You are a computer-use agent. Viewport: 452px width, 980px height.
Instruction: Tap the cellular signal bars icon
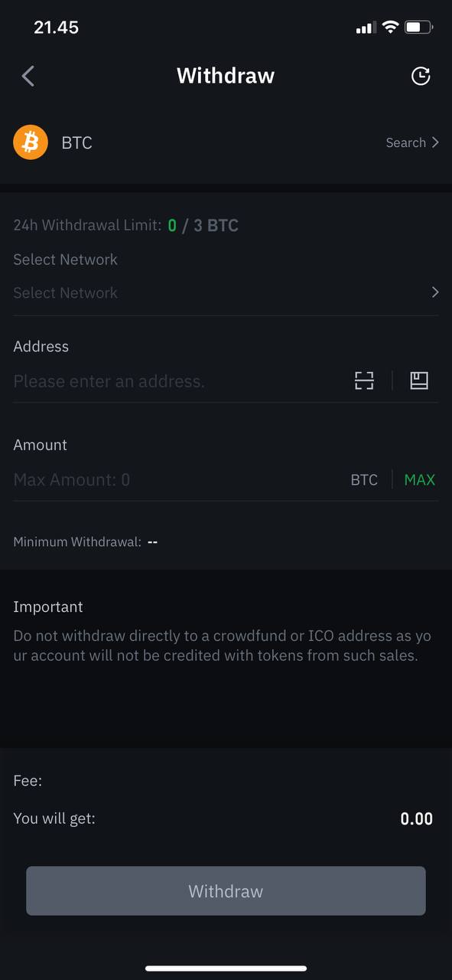coord(366,28)
